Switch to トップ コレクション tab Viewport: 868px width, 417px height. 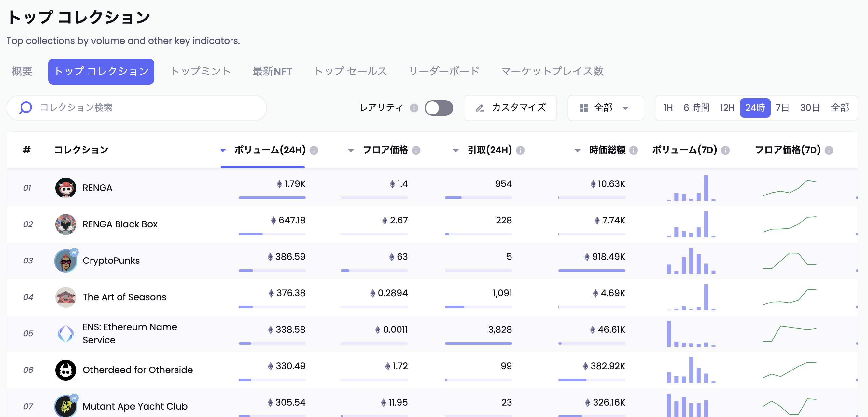(x=101, y=71)
